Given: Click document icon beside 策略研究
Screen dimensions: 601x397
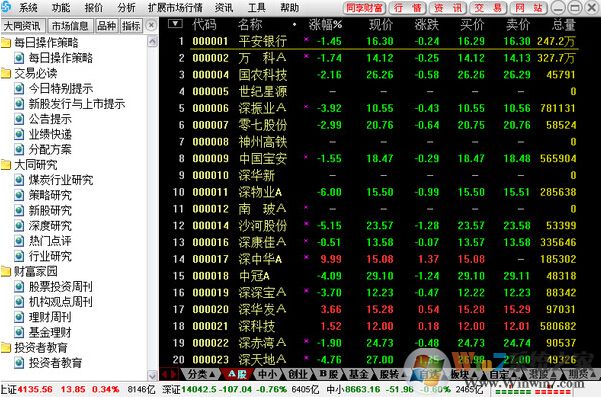Looking at the screenshot, I should pos(19,195).
